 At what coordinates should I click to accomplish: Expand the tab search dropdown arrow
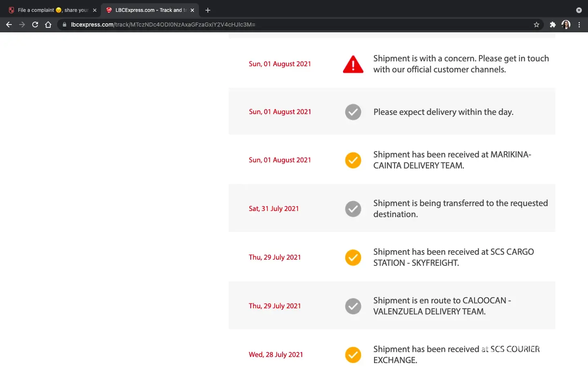point(579,10)
